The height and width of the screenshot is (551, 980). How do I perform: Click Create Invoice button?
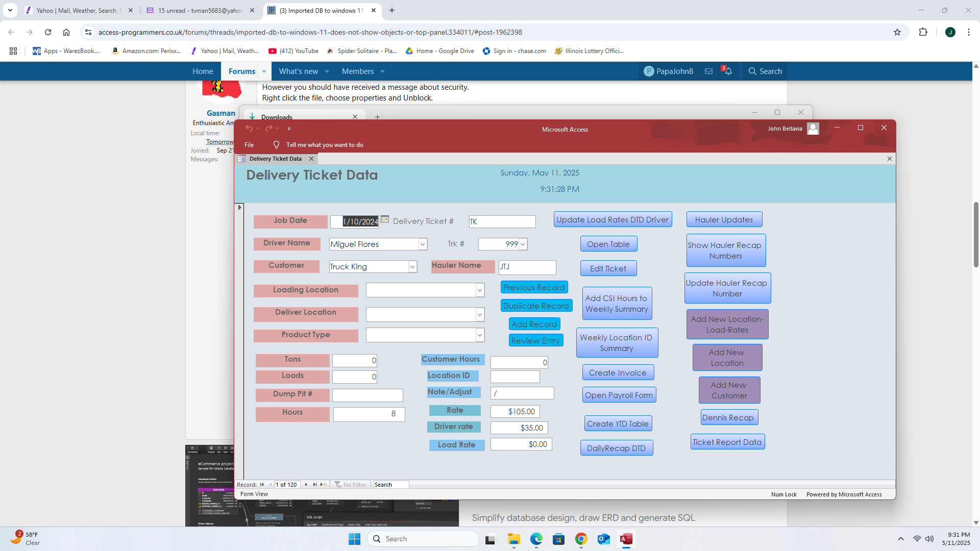pyautogui.click(x=618, y=372)
